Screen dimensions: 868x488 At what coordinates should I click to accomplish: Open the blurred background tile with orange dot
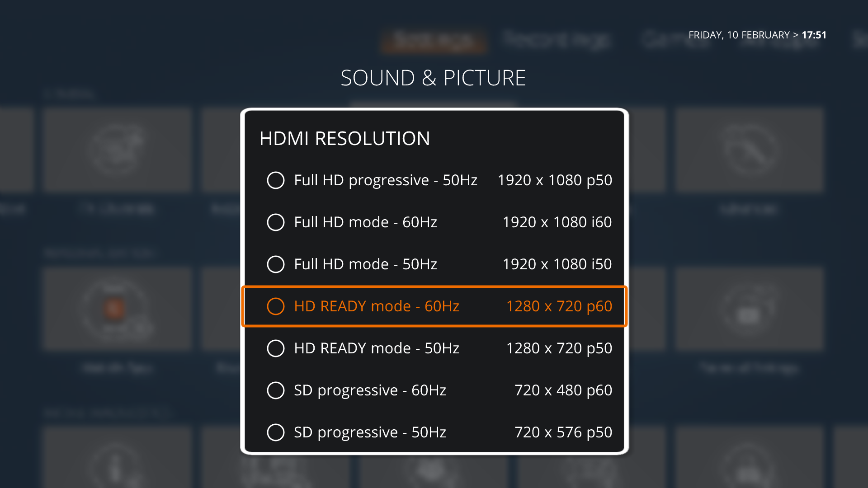[117, 309]
